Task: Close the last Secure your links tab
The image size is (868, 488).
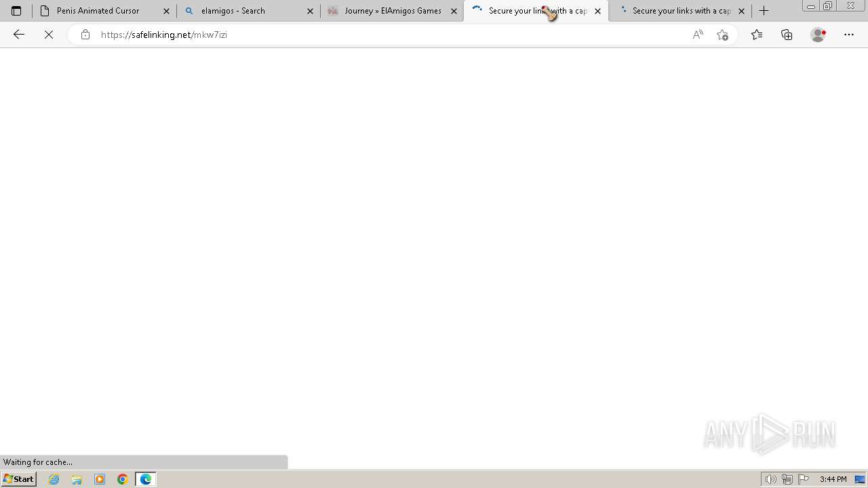Action: click(x=741, y=11)
